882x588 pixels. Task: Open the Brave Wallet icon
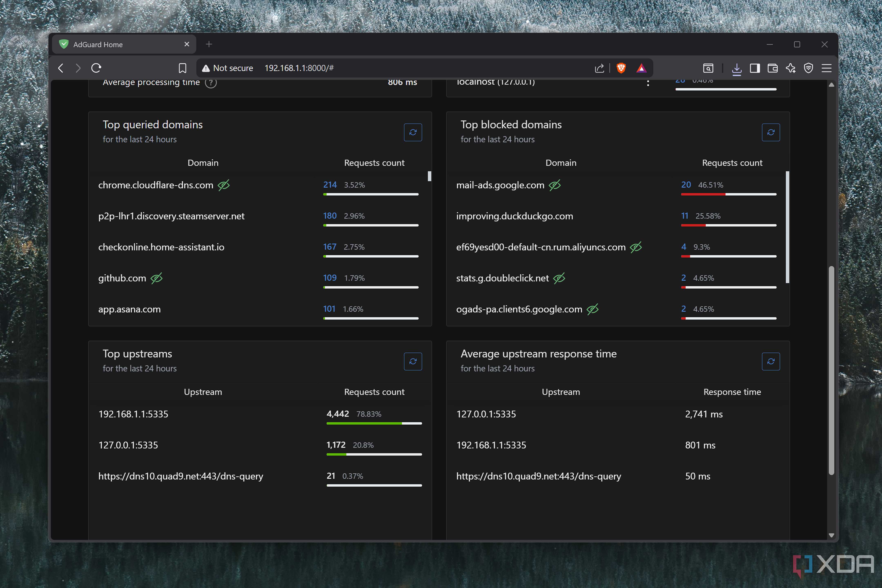(773, 68)
